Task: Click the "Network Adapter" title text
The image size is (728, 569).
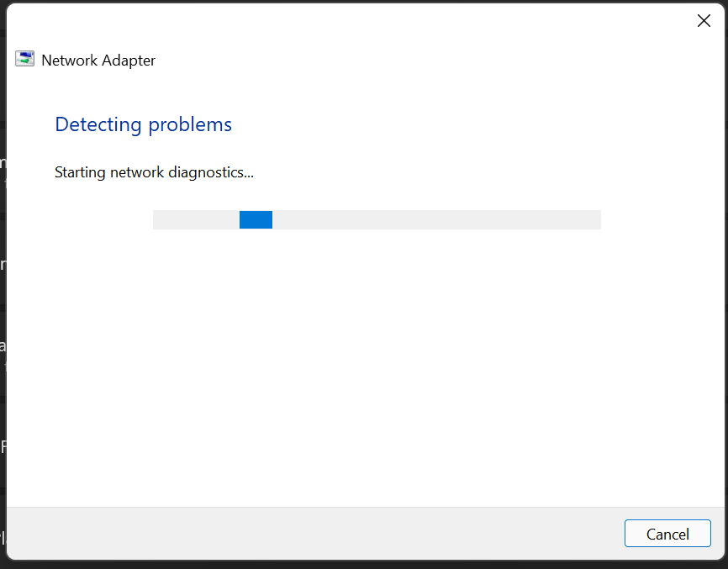Action: coord(98,61)
